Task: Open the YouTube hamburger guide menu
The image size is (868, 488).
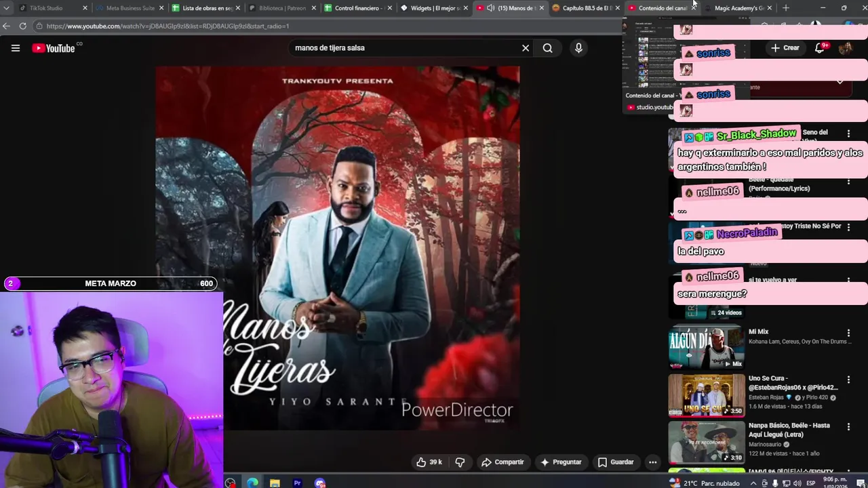Action: [16, 48]
